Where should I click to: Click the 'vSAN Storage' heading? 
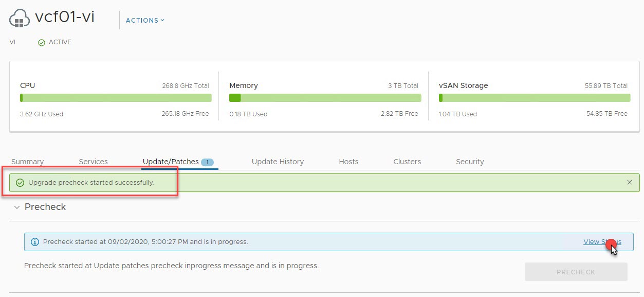pyautogui.click(x=464, y=85)
